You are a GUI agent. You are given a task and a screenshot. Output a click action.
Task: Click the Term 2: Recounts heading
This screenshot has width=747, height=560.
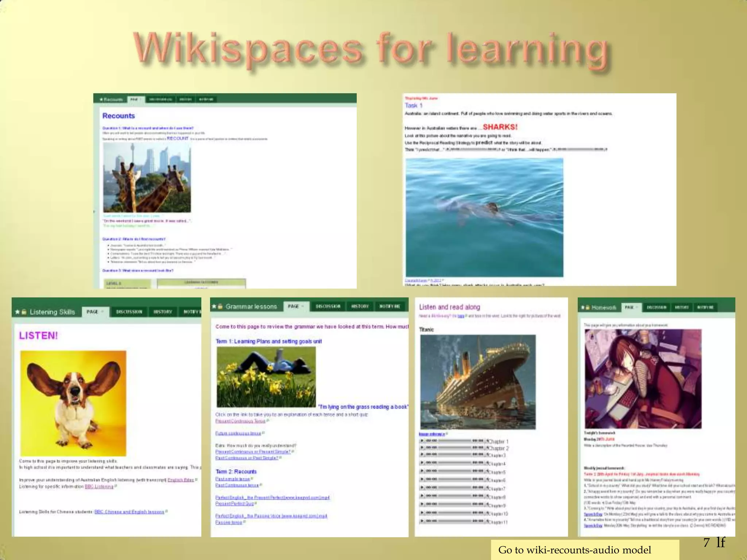236,472
